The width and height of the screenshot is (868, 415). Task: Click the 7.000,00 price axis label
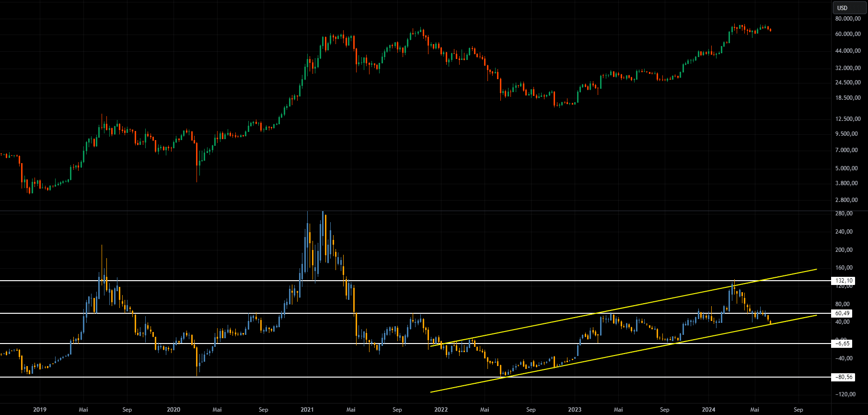pos(846,150)
